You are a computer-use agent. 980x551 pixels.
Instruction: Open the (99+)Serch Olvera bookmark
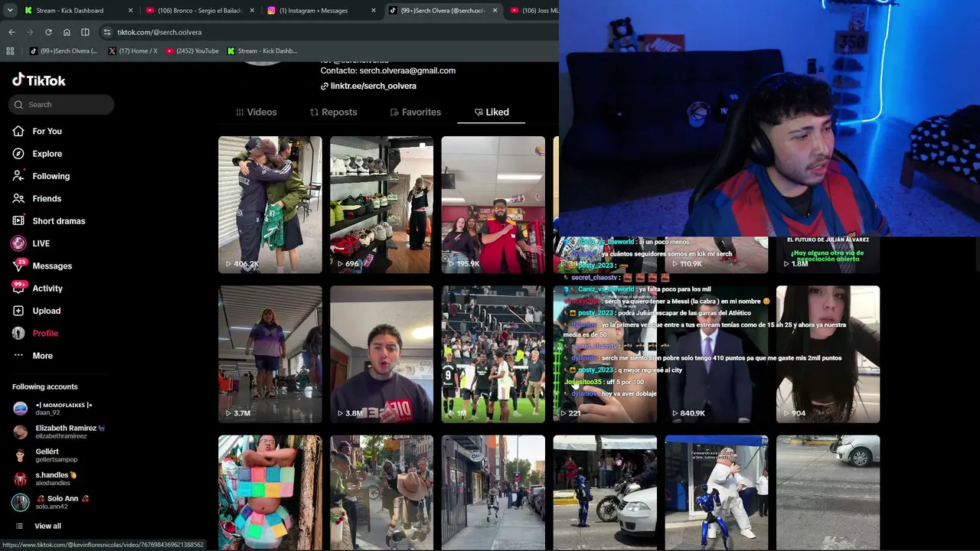(x=64, y=51)
